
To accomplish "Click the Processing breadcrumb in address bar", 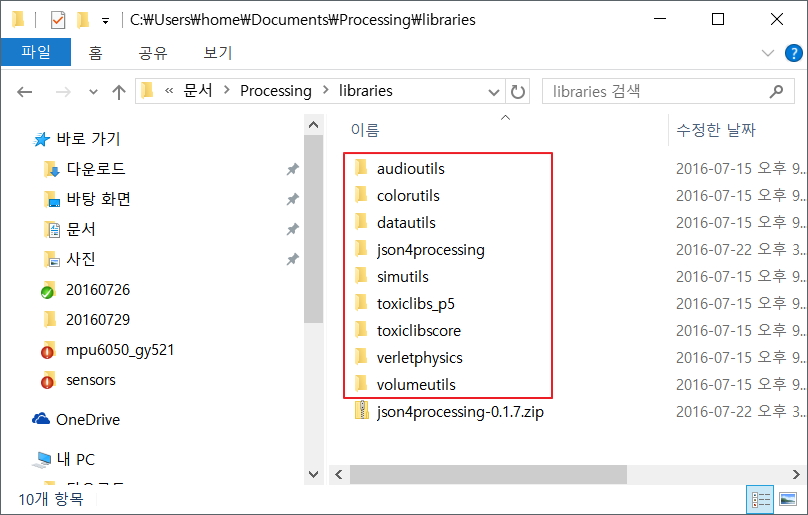I will tap(276, 91).
